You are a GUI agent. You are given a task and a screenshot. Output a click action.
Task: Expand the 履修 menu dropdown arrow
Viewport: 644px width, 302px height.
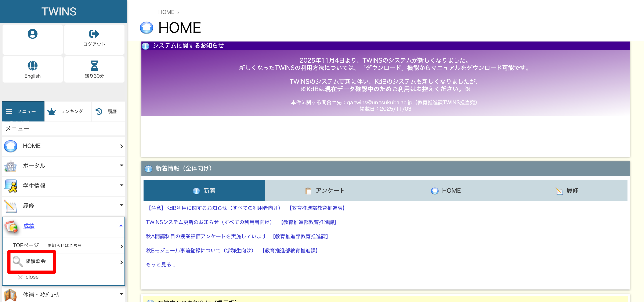click(x=121, y=205)
